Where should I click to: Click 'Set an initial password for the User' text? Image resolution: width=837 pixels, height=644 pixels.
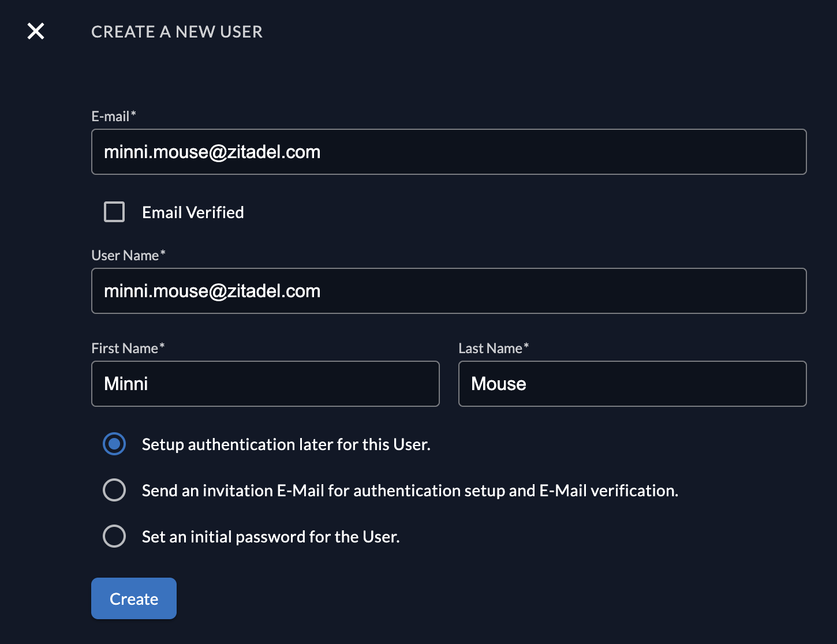coord(271,537)
